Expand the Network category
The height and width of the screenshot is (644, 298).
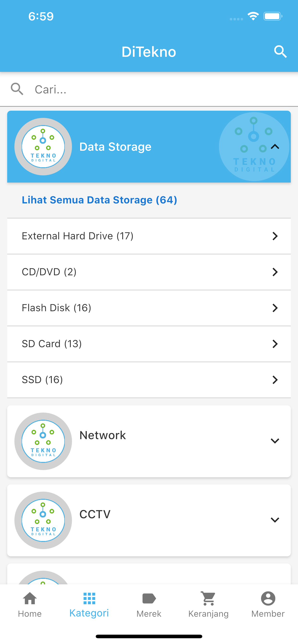click(275, 441)
